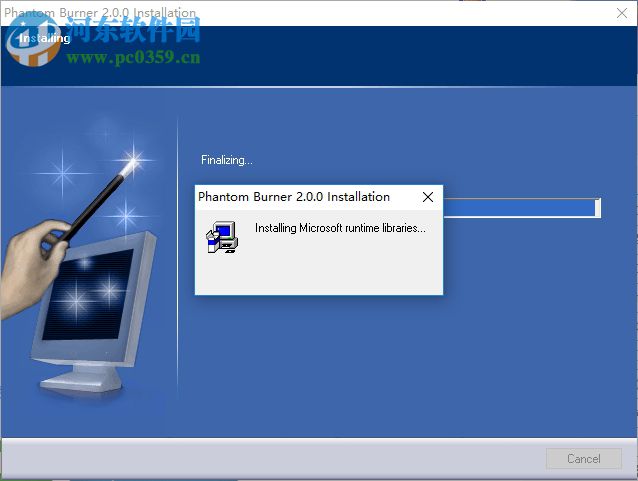
Task: Click the grayed-out Cancel button
Action: 583,459
